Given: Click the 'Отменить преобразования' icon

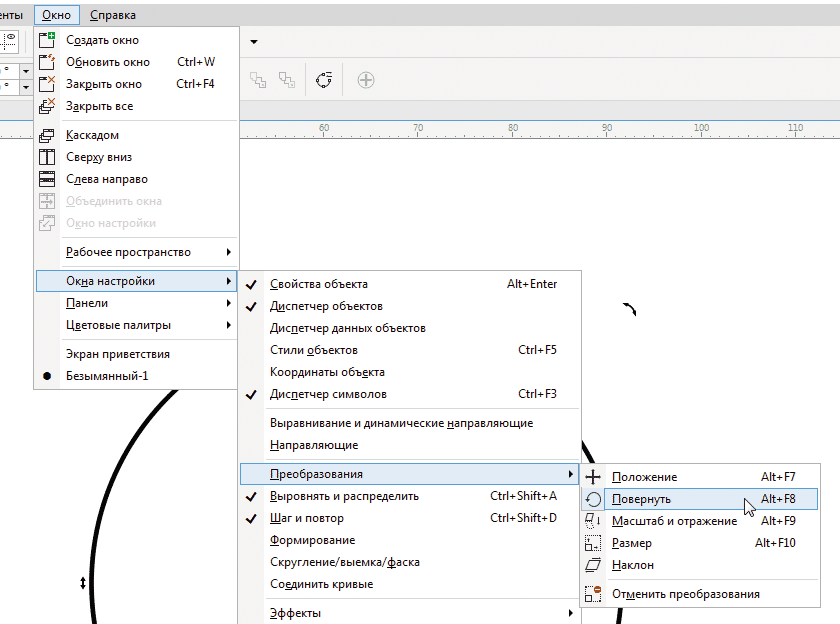Looking at the screenshot, I should point(594,594).
